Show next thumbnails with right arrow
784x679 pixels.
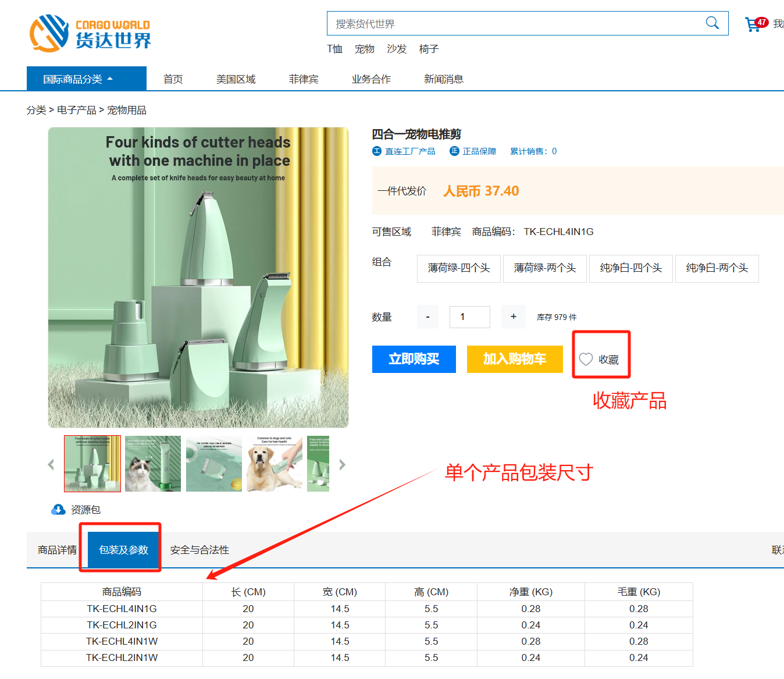point(343,464)
